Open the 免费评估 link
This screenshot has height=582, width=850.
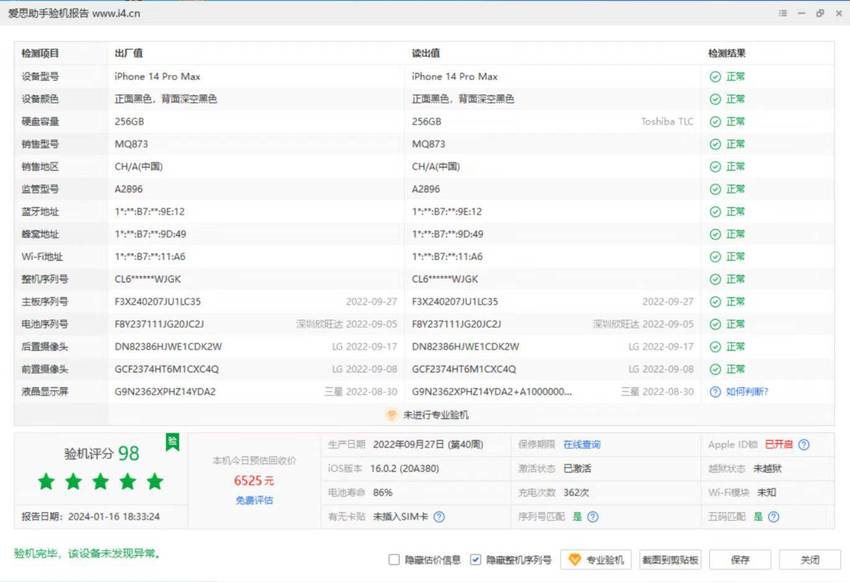pyautogui.click(x=254, y=500)
